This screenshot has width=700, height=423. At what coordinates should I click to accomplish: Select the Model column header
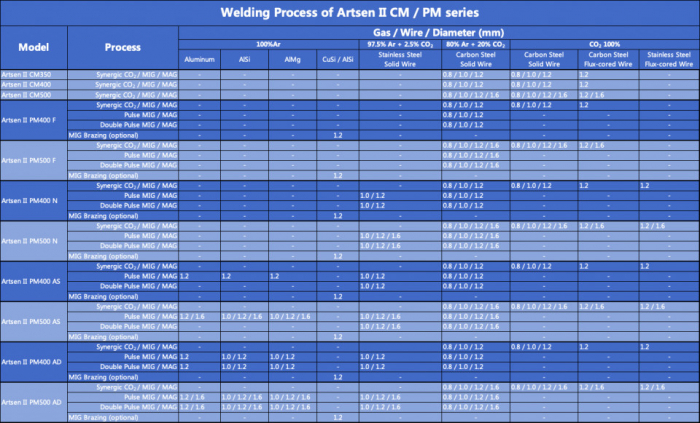[34, 47]
